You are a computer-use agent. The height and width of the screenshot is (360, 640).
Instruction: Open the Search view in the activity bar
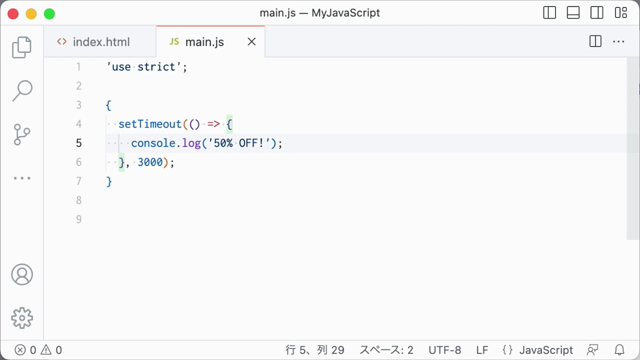(x=22, y=90)
